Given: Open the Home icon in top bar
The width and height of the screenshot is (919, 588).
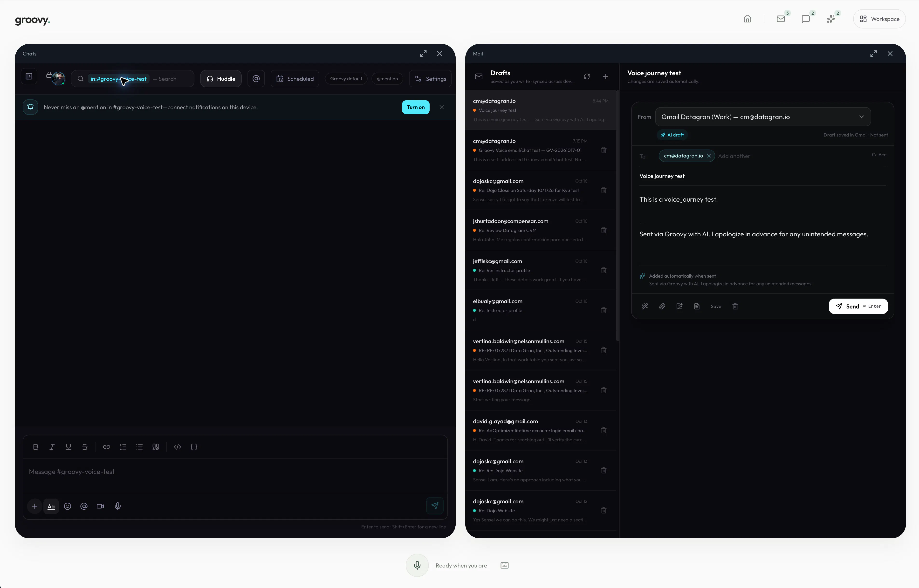Looking at the screenshot, I should (747, 19).
